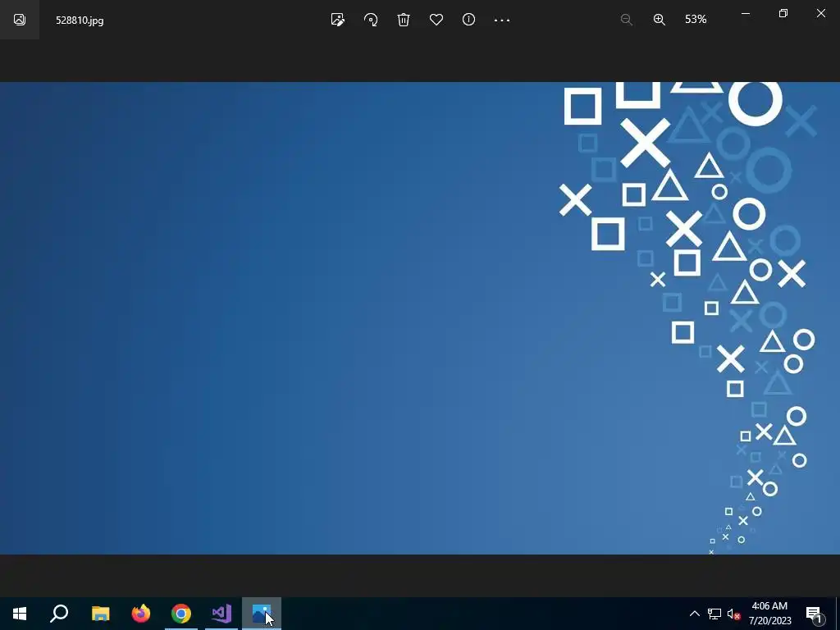Open the See more ellipsis menu

point(502,20)
